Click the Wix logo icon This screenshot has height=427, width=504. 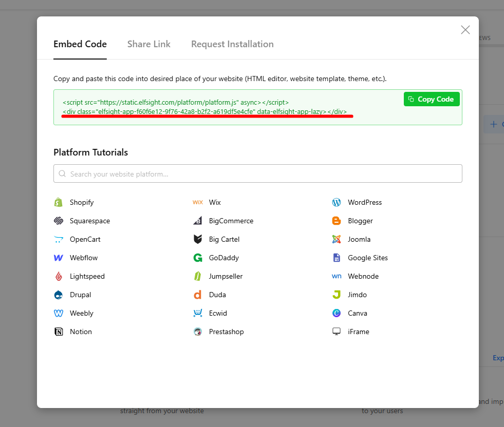pyautogui.click(x=198, y=202)
